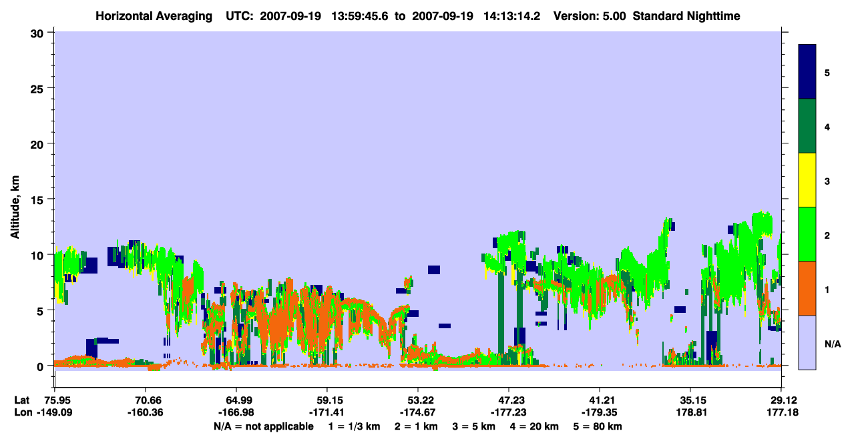Viewport: 868px width, 445px height.
Task: Click the dark blue color bar segment for 5
Action: 807,72
